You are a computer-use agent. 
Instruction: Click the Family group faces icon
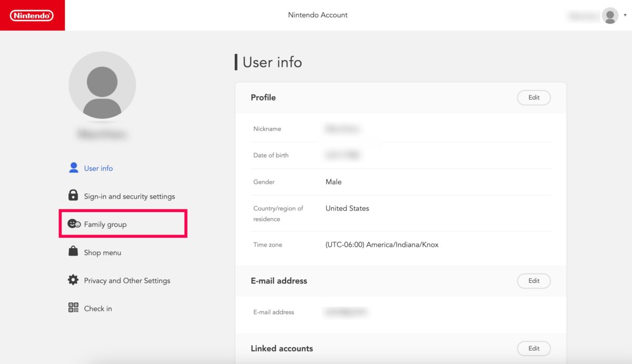point(74,224)
